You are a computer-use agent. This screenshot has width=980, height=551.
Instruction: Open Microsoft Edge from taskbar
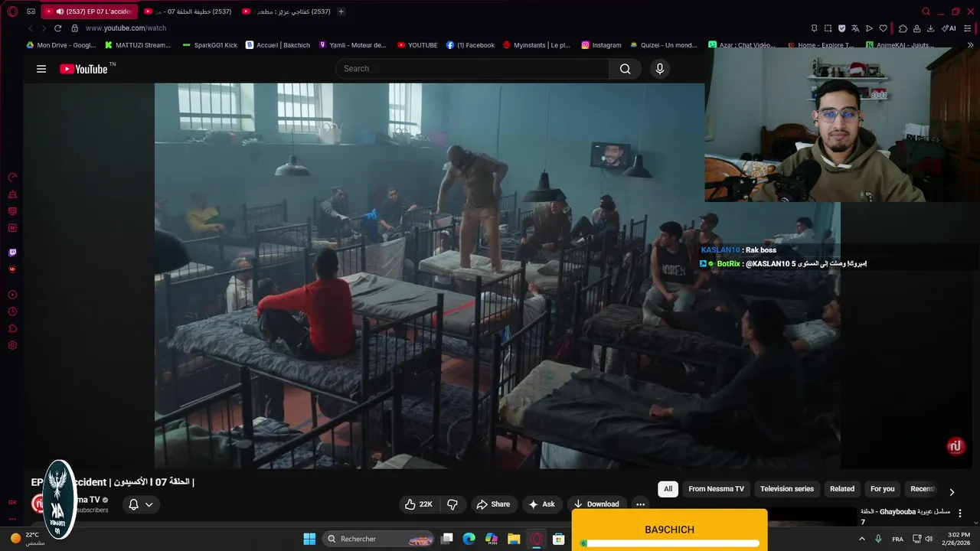coord(469,539)
